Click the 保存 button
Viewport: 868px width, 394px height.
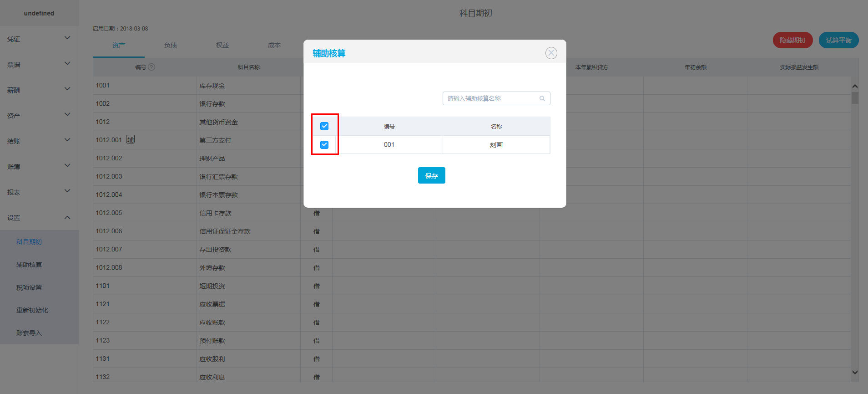pyautogui.click(x=431, y=175)
